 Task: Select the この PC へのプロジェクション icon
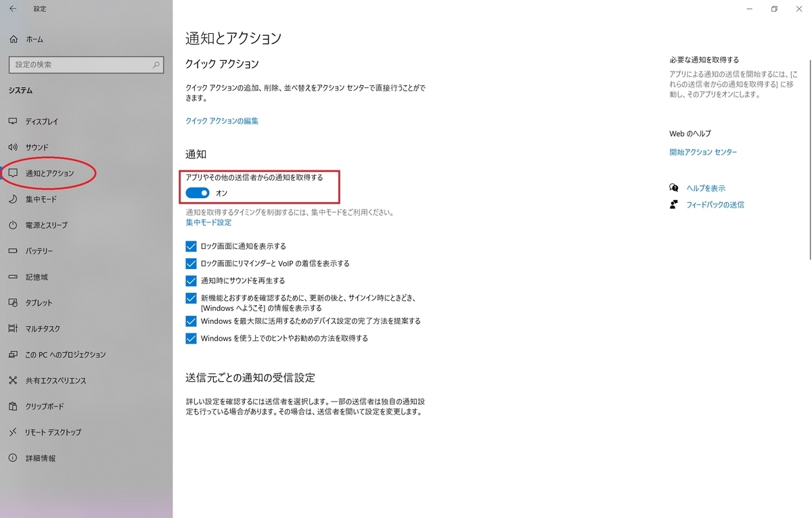pos(15,354)
